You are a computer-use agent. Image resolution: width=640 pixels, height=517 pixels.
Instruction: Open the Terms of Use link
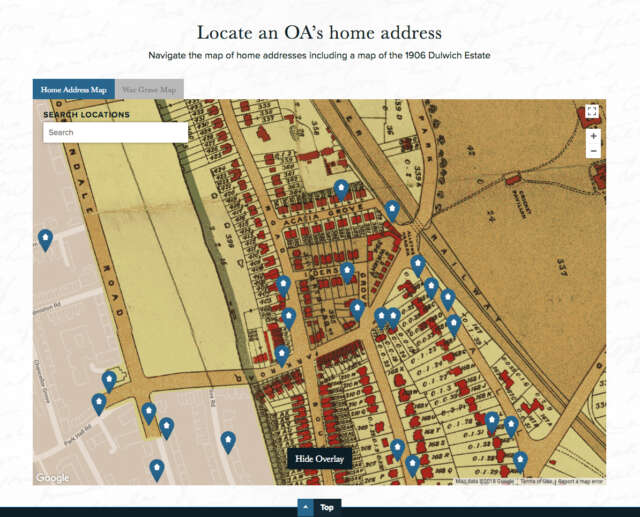click(538, 481)
